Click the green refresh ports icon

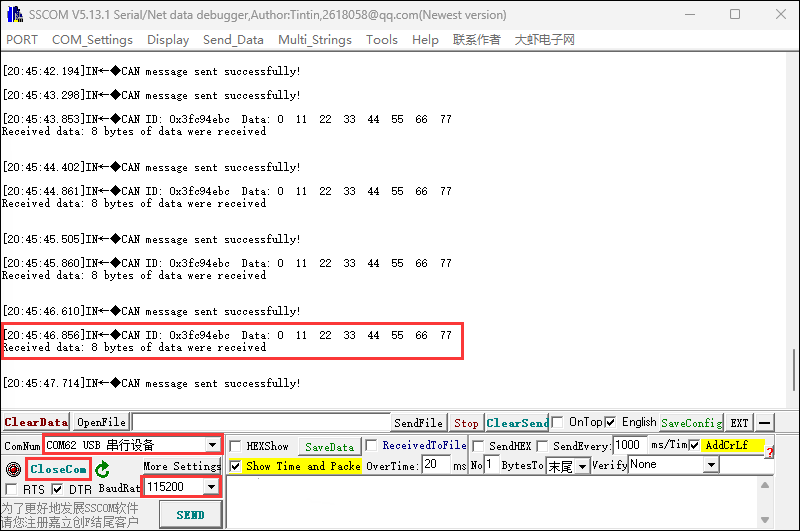coord(103,469)
